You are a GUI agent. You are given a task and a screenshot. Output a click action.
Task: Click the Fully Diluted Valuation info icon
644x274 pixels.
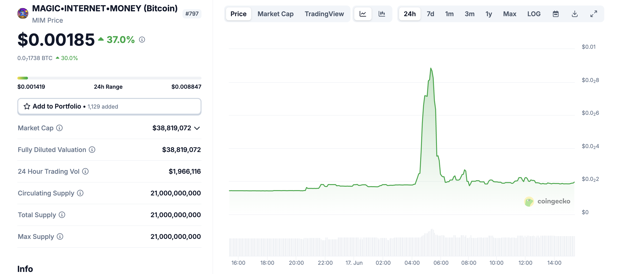click(92, 150)
